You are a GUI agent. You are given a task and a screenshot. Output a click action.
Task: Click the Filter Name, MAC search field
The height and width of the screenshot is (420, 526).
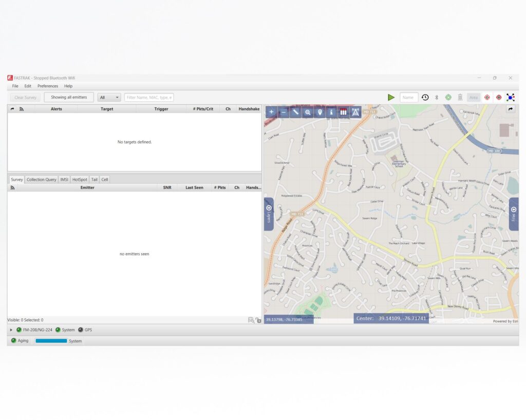coord(149,98)
